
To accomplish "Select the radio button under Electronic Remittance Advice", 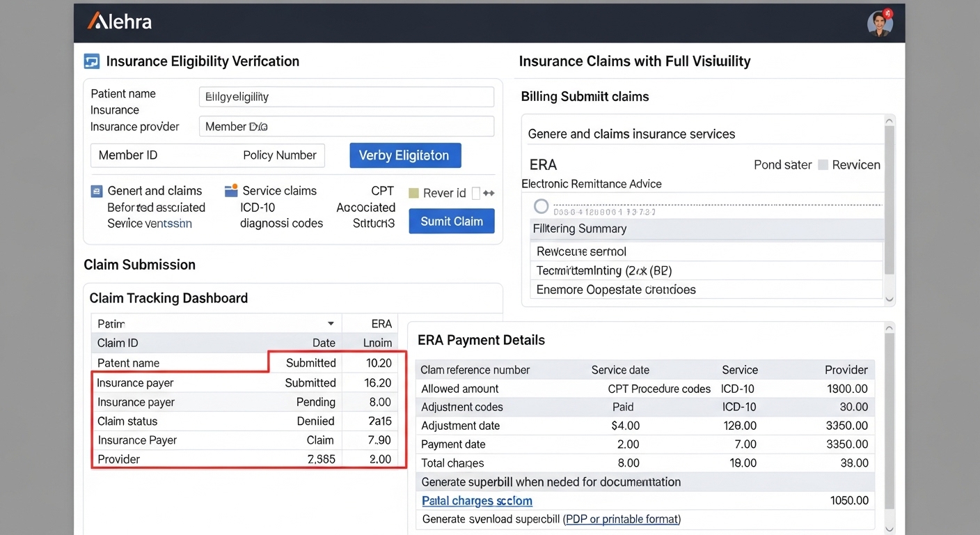I will (x=541, y=206).
